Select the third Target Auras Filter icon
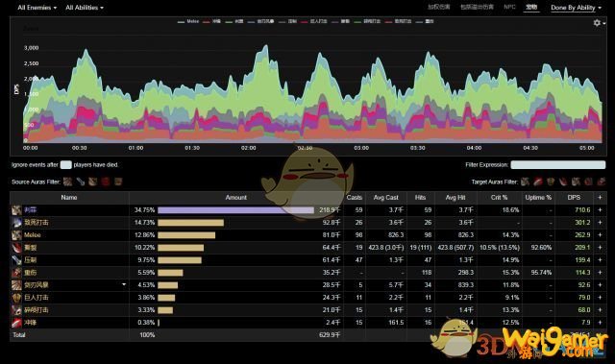Screen dimensions: 615x364 coord(551,182)
